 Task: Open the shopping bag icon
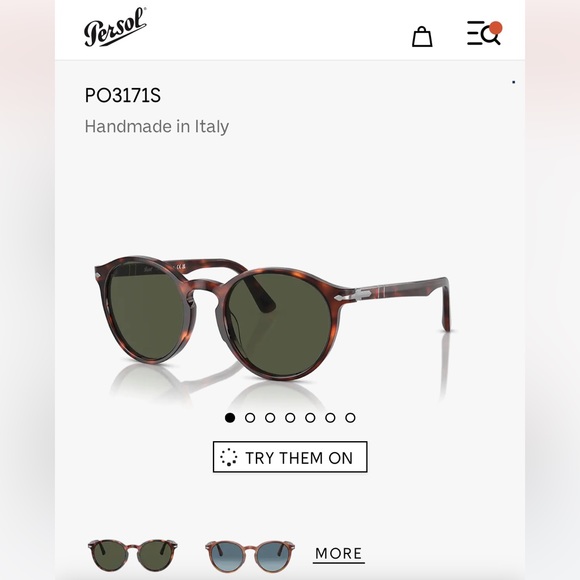pos(422,36)
